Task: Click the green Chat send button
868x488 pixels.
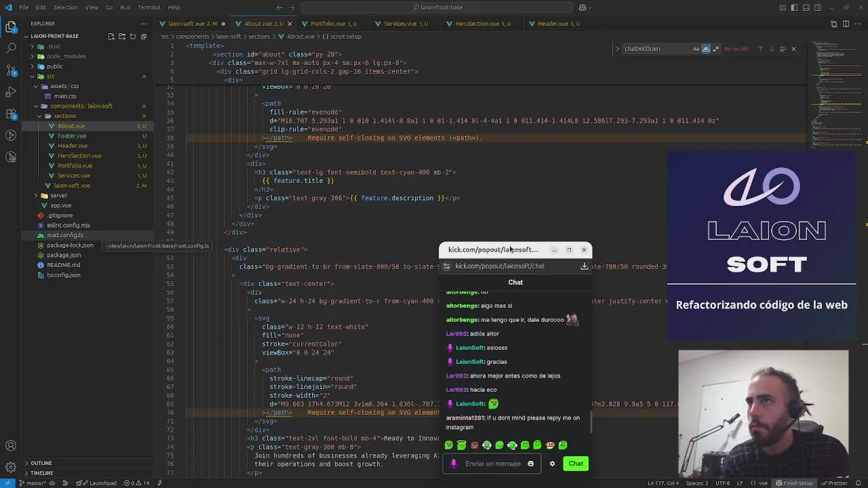Action: coord(576,464)
